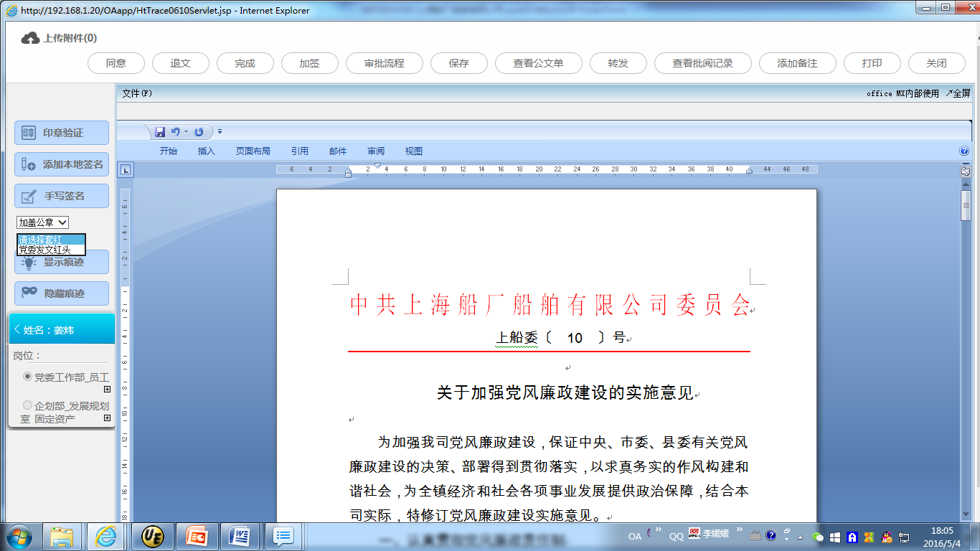Open the ribbon Help question mark icon
Image resolution: width=980 pixels, height=551 pixels.
(963, 151)
